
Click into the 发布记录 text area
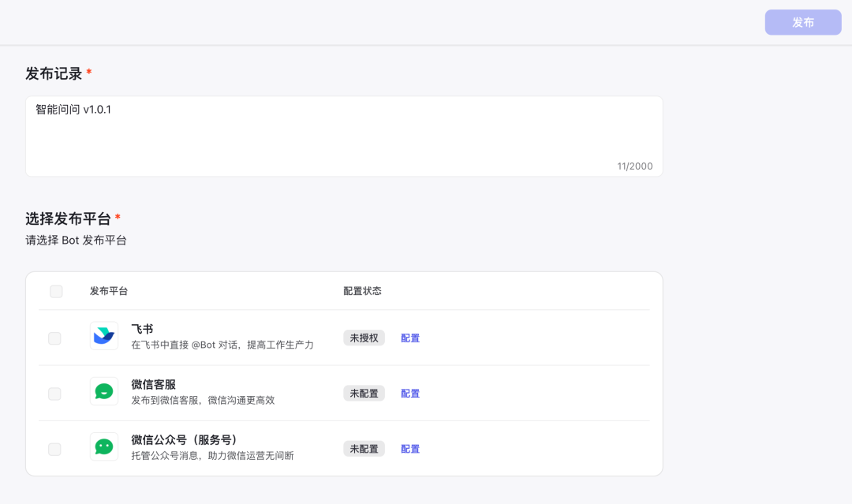point(344,136)
